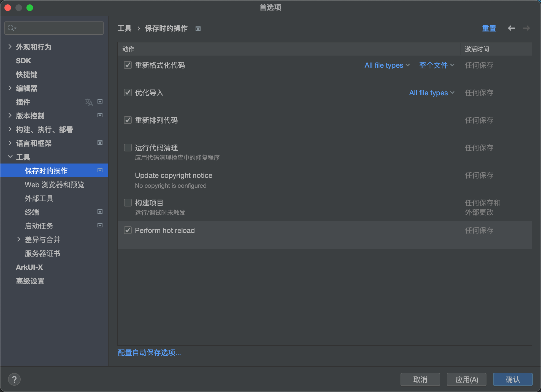
Task: Focus the settings search field
Action: click(x=54, y=28)
